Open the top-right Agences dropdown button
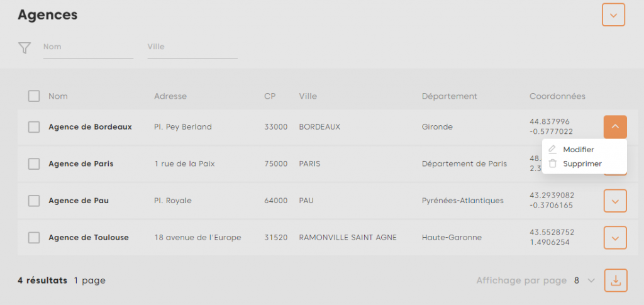The width and height of the screenshot is (644, 305). pyautogui.click(x=613, y=14)
